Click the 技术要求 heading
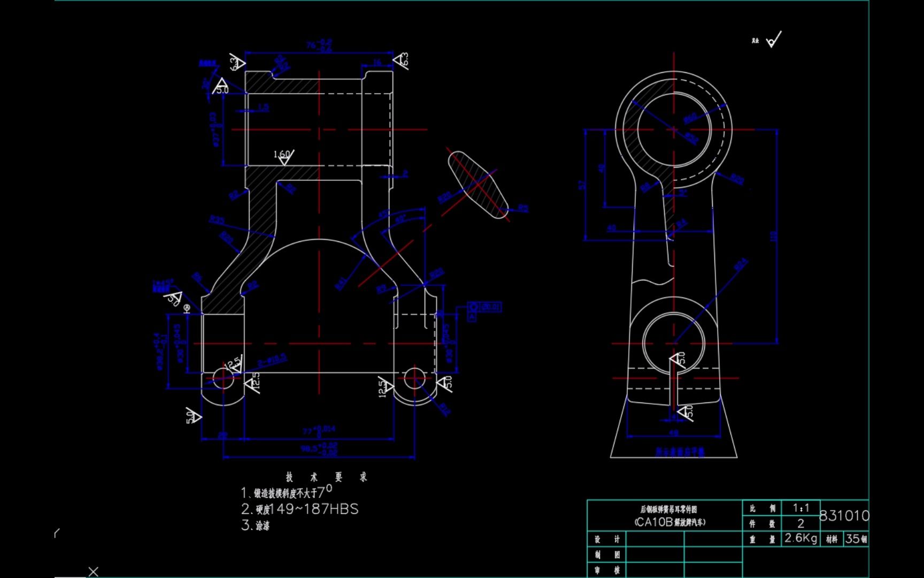This screenshot has height=578, width=924. pyautogui.click(x=326, y=477)
